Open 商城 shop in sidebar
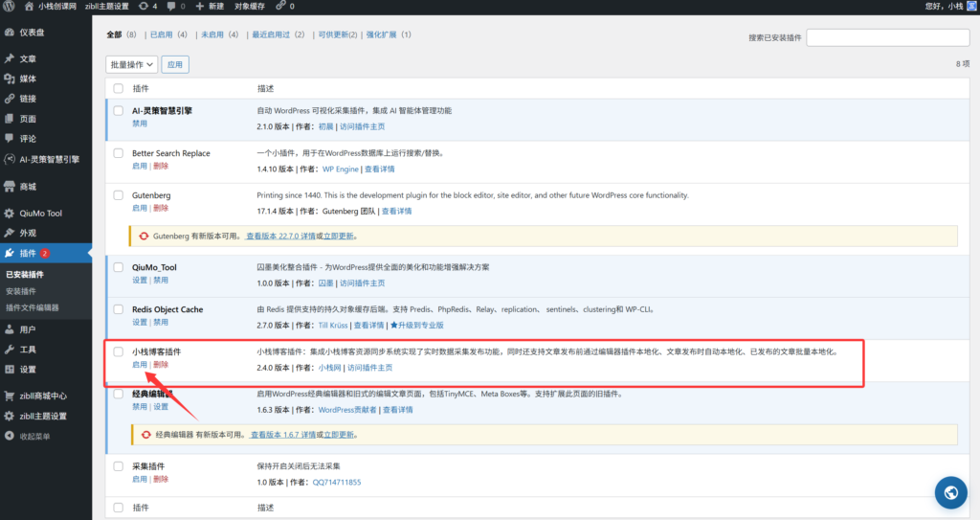 28,187
